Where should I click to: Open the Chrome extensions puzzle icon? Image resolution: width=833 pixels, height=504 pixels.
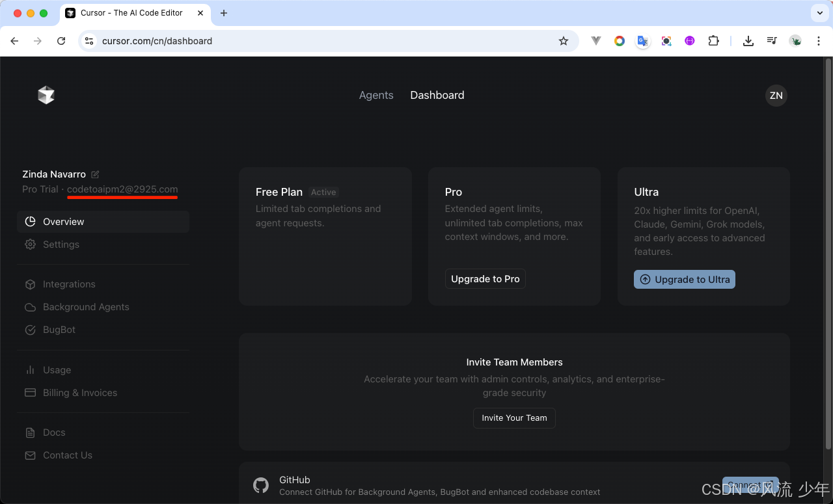[x=713, y=41]
